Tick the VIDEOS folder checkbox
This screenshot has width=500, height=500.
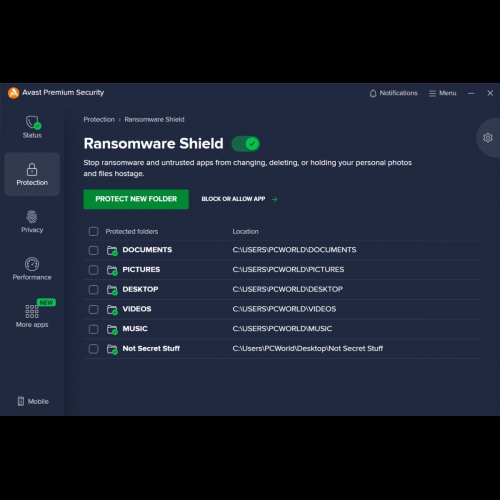[x=94, y=309]
